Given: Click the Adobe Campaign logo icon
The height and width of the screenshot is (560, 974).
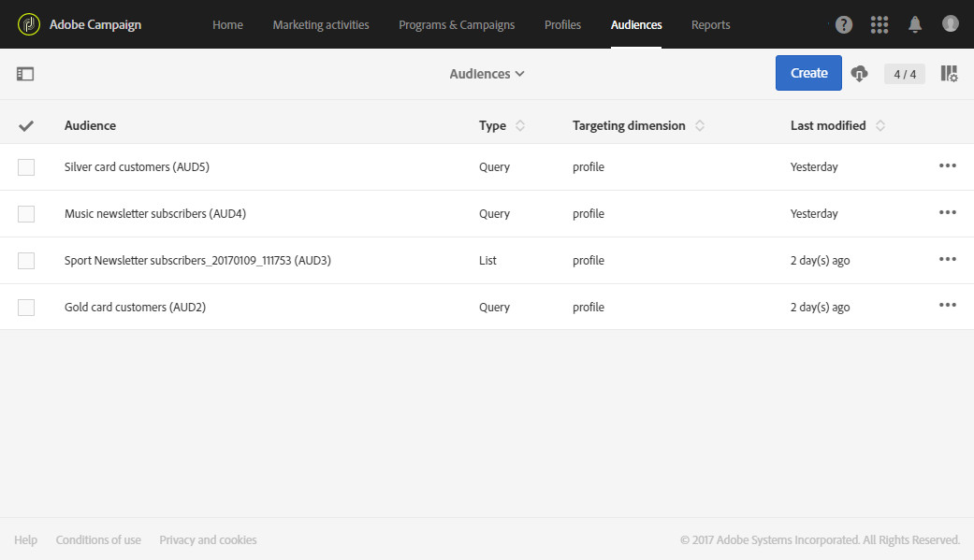Looking at the screenshot, I should tap(29, 24).
